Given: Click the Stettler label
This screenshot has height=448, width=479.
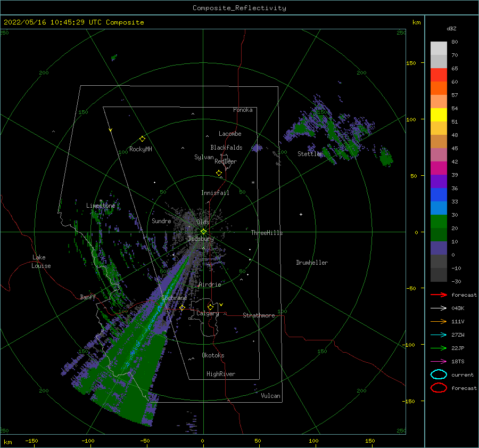Looking at the screenshot, I should pyautogui.click(x=310, y=154).
